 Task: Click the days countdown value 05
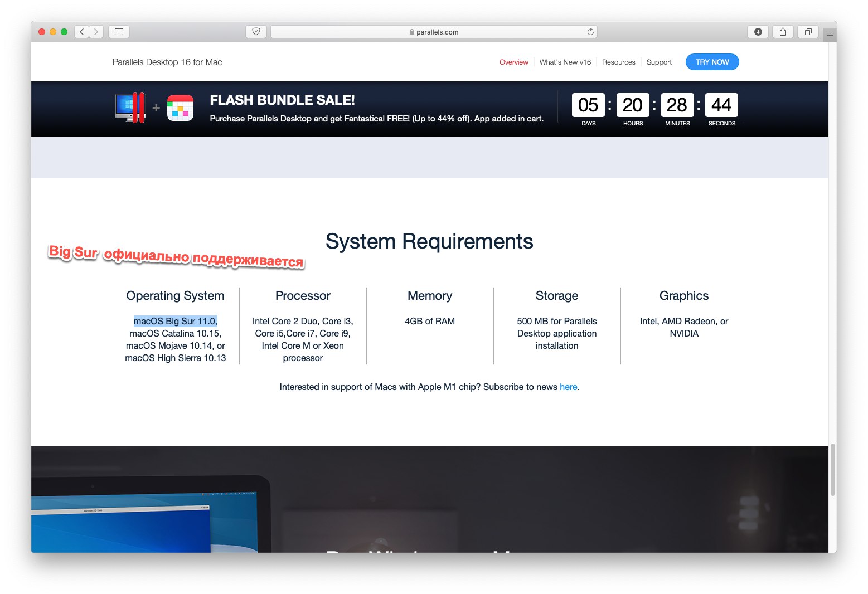point(588,105)
